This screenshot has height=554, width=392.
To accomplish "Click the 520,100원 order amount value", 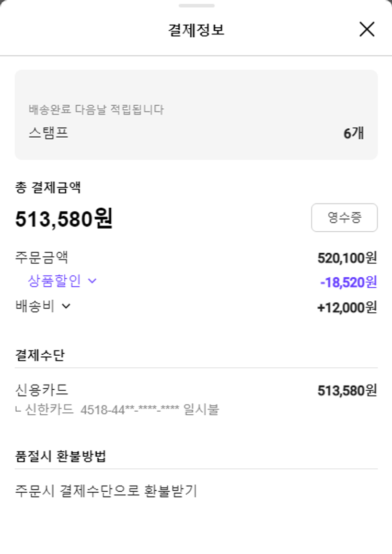I will click(347, 258).
